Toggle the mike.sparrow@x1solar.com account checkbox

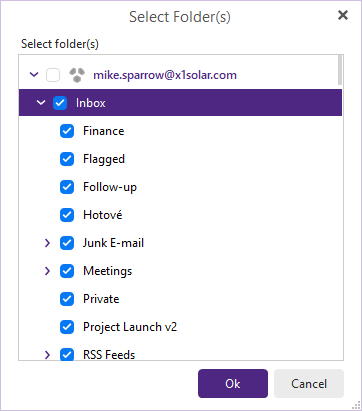(x=53, y=75)
